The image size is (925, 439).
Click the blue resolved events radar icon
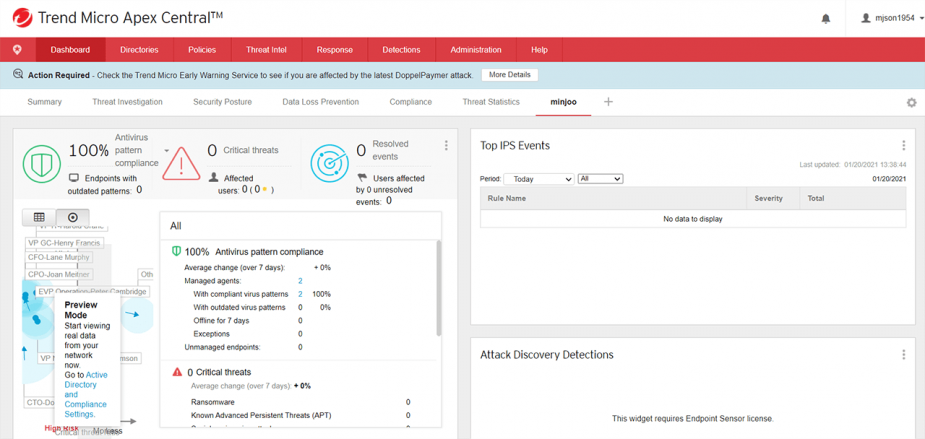pyautogui.click(x=330, y=162)
